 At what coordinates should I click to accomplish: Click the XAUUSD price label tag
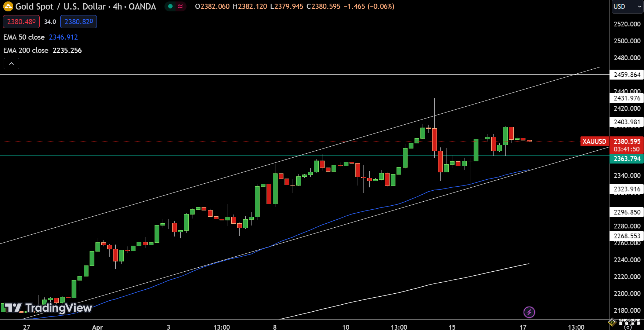(x=594, y=142)
